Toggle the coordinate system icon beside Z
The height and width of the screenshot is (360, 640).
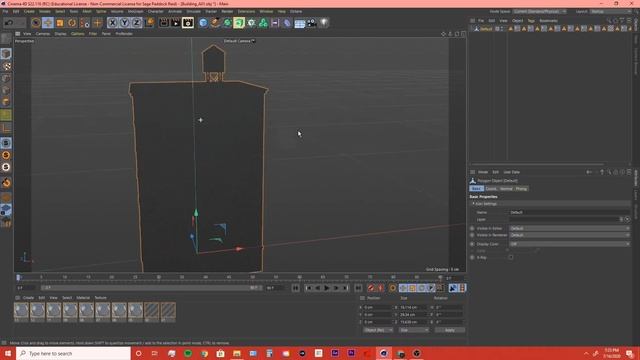pos(149,22)
